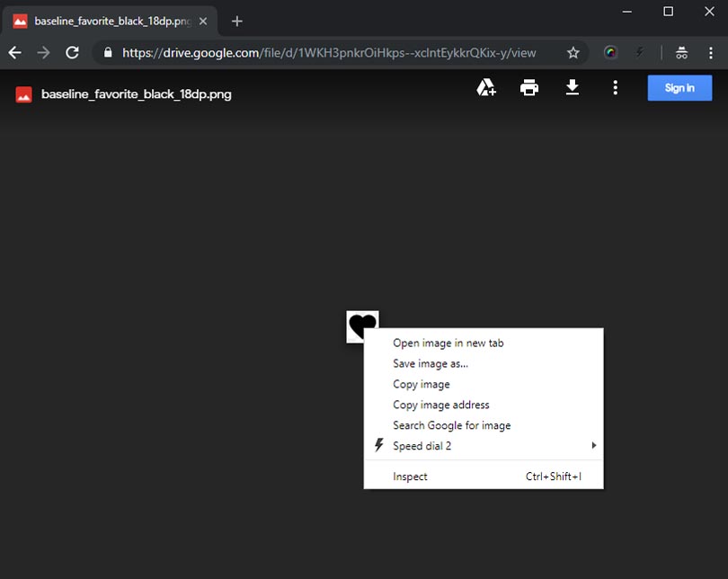Choose Search Google for image
The height and width of the screenshot is (579, 728).
484,425
